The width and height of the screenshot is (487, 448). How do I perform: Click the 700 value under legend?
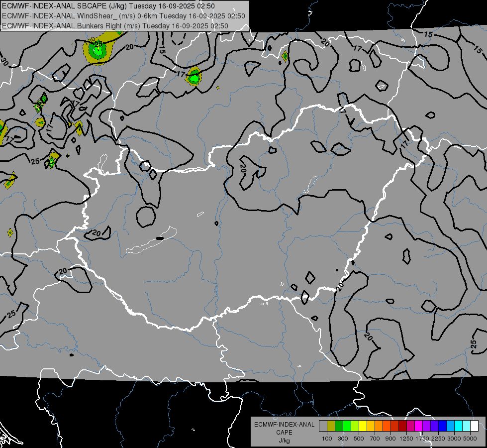[375, 439]
